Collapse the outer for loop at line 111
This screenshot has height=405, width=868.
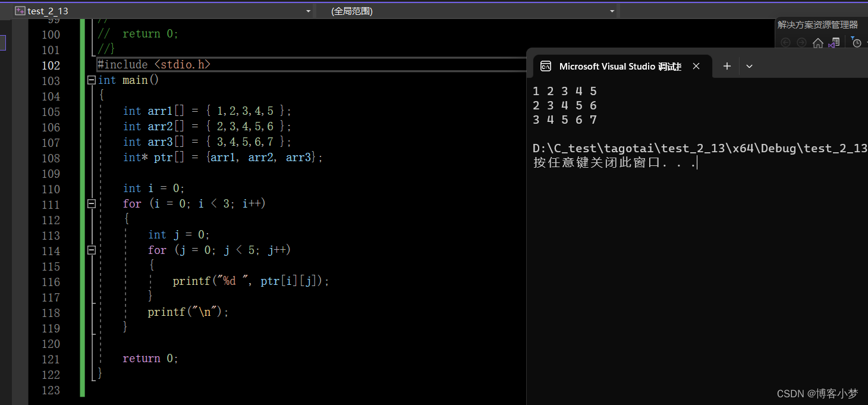point(92,203)
